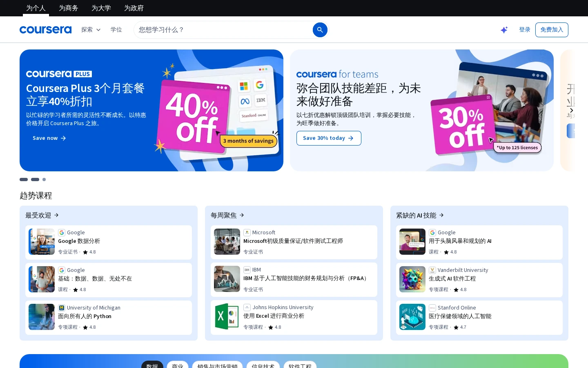588x368 pixels.
Task: Click the Coursera logo in header
Action: pyautogui.click(x=45, y=30)
